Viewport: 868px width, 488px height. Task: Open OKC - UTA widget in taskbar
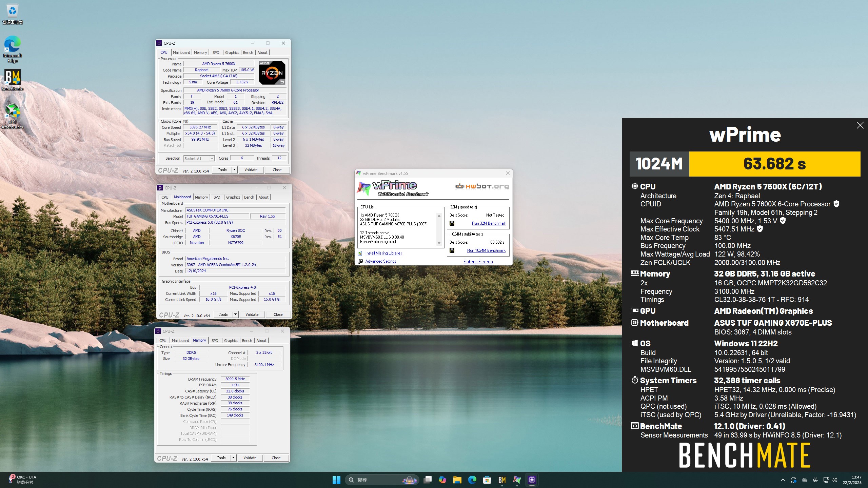[x=22, y=480]
